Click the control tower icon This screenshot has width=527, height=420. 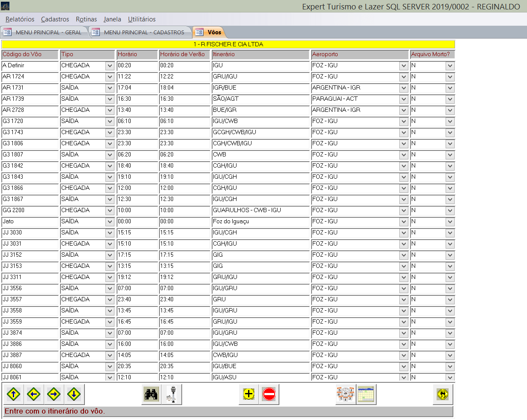coord(172,394)
